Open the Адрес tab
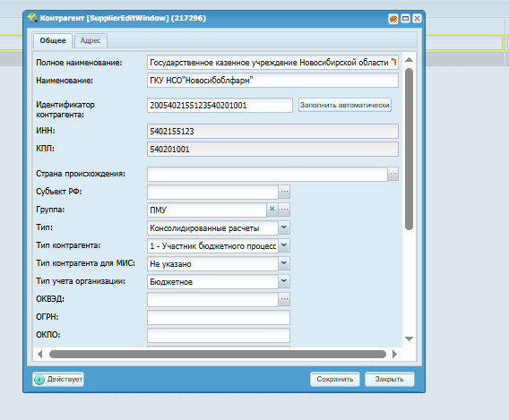509x420 pixels. click(x=91, y=41)
